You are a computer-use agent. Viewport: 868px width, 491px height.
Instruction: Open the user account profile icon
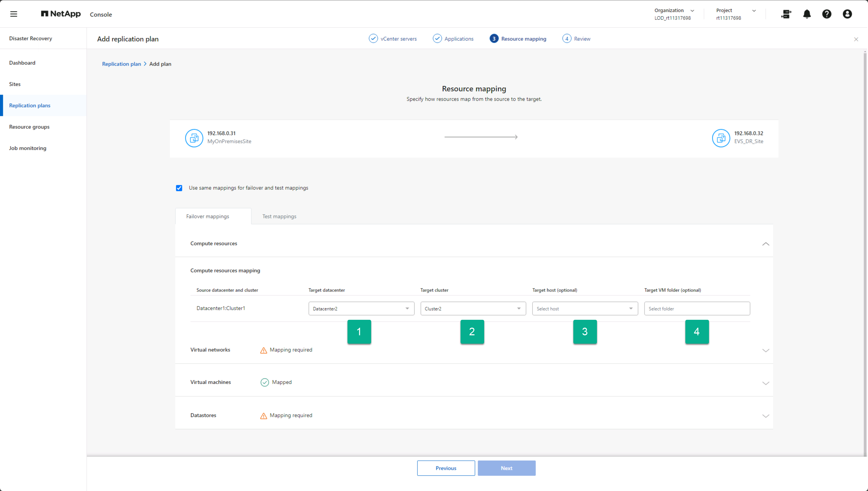pos(847,14)
